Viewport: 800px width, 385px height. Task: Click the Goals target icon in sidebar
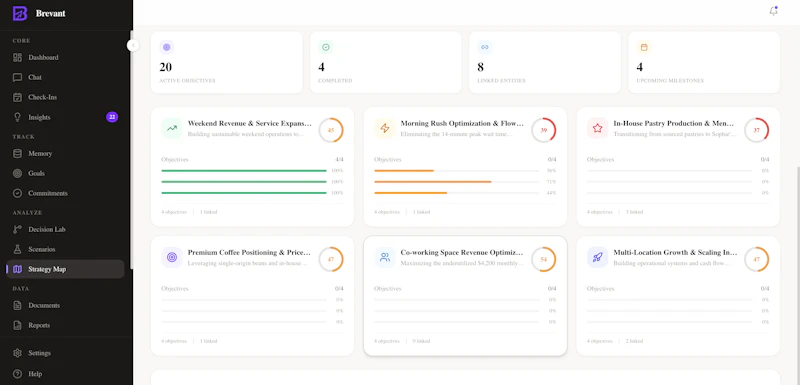point(17,173)
